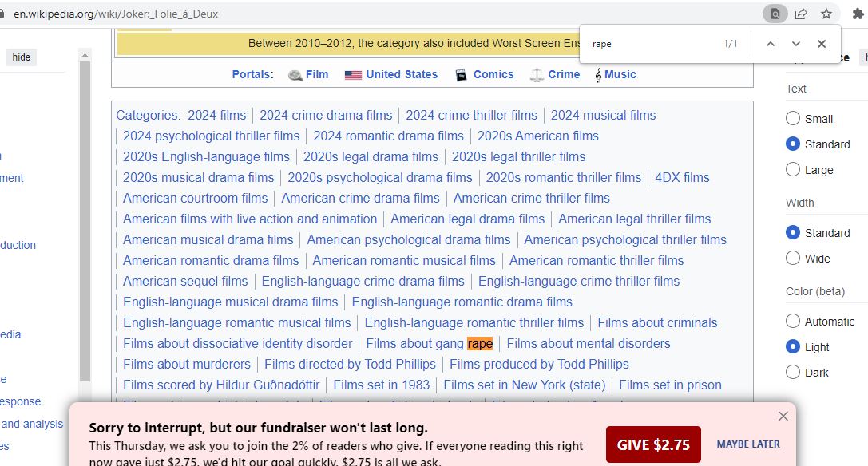
Task: Open Films scored by Hildur Guðnadóttir
Action: 221,385
